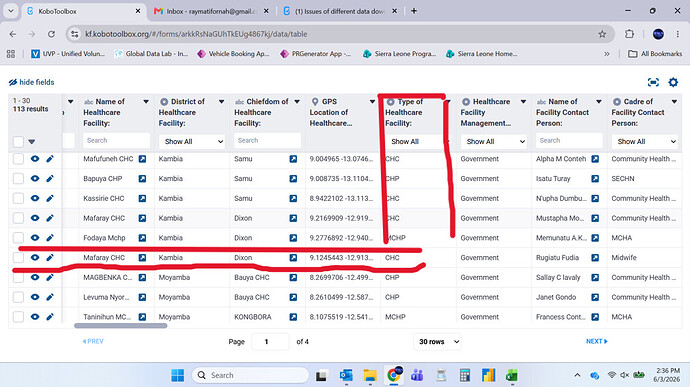
Task: Select checkbox for Kassirie CHC row
Action: point(18,199)
